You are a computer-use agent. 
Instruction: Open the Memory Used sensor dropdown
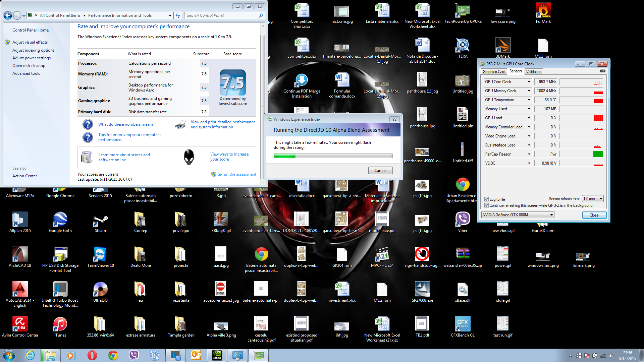pos(529,109)
